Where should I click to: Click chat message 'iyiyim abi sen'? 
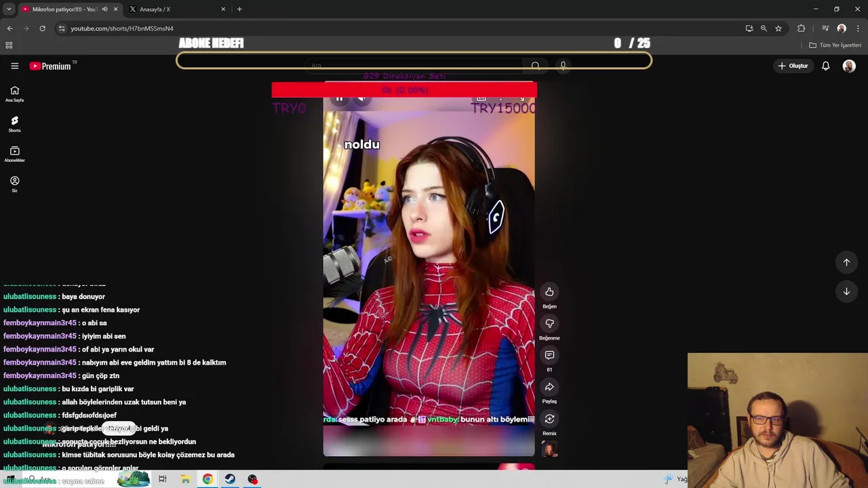104,336
